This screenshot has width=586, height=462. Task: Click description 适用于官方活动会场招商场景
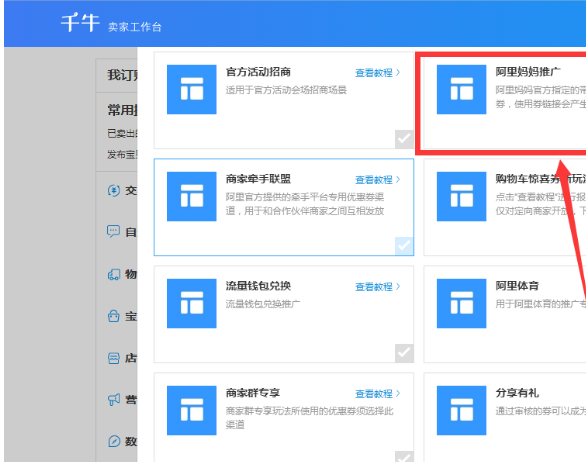(x=286, y=90)
